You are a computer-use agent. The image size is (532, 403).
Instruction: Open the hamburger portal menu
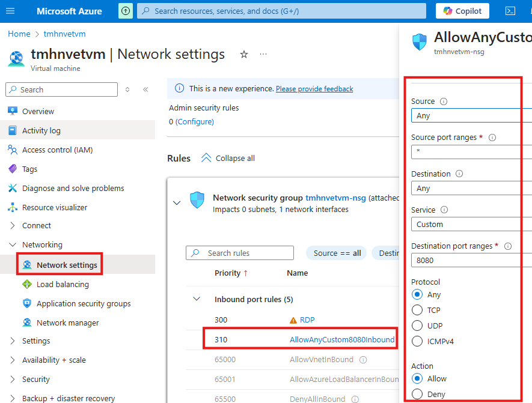pos(10,11)
